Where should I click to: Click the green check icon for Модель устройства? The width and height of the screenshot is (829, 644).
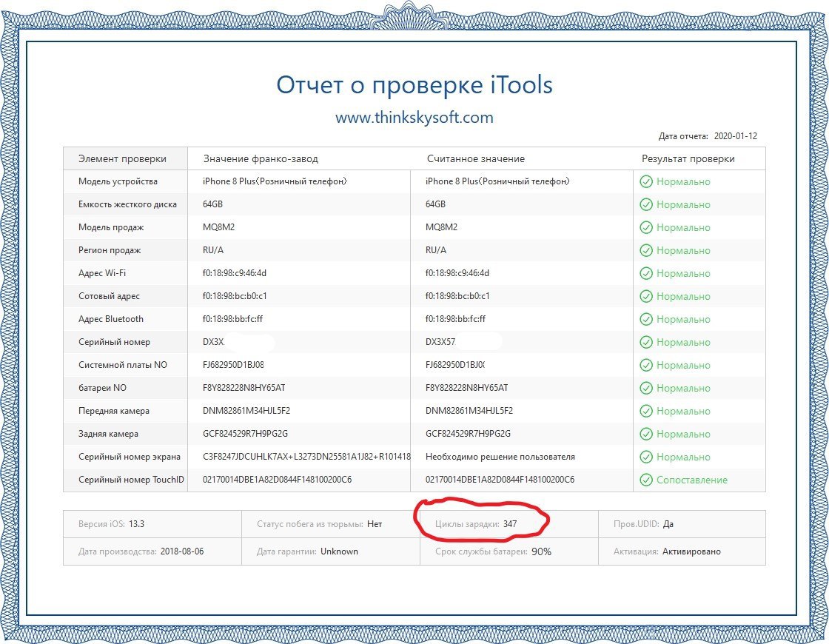pos(646,182)
